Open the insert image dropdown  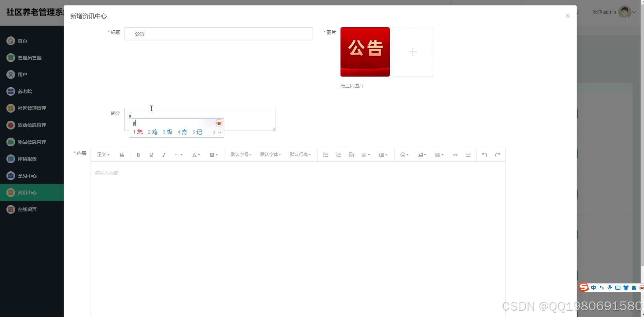422,155
